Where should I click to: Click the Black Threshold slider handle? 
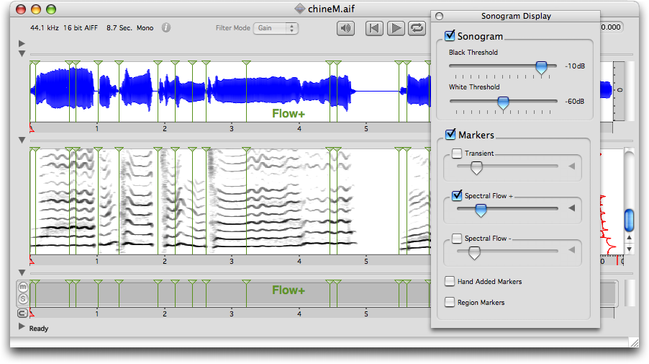[541, 67]
